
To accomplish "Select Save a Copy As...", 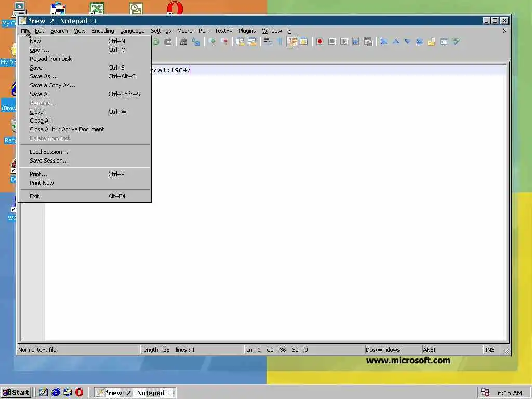I will [85, 85].
